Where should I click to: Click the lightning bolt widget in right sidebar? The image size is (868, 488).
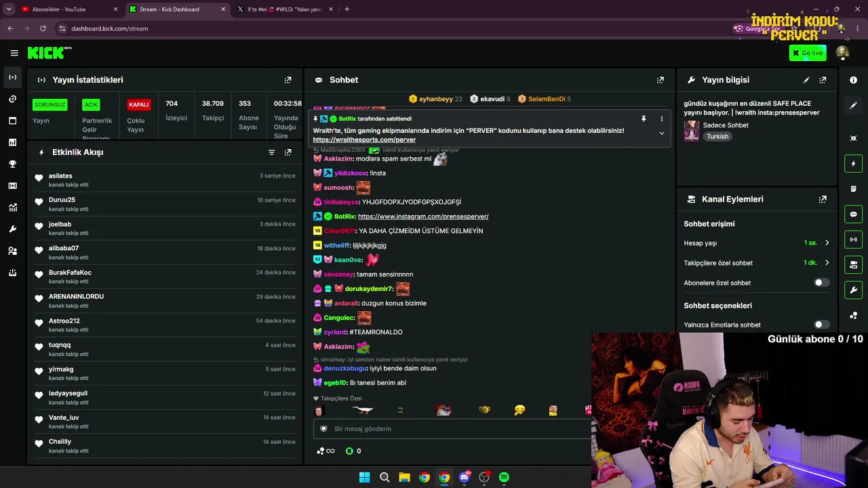coord(853,163)
